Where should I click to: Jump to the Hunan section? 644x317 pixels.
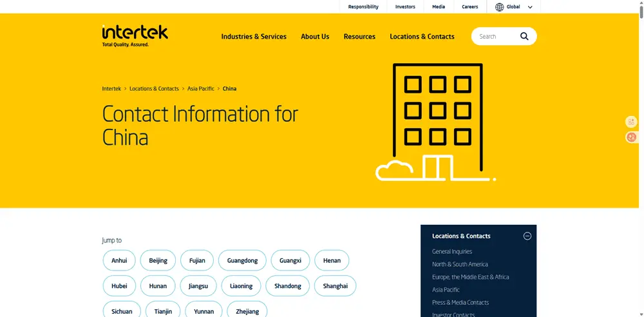158,286
